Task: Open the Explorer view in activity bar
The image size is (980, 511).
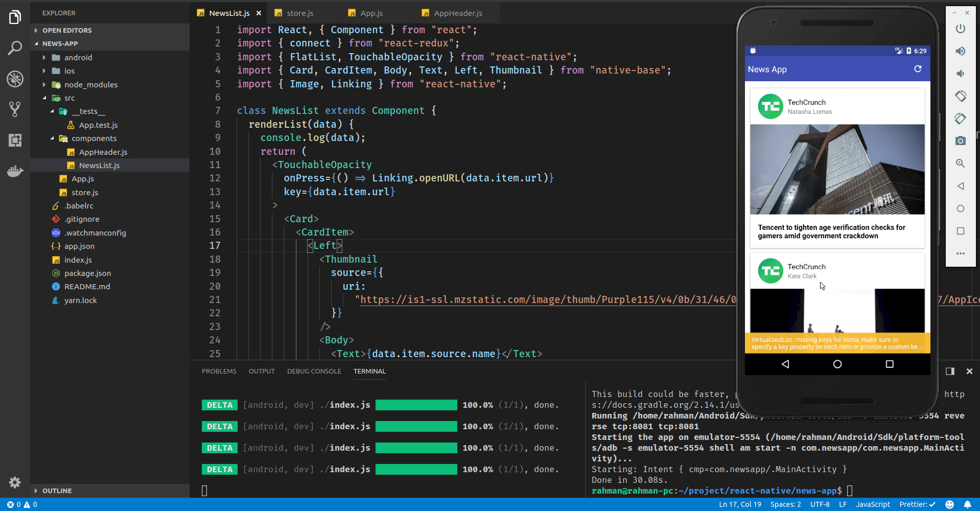Action: [x=15, y=17]
